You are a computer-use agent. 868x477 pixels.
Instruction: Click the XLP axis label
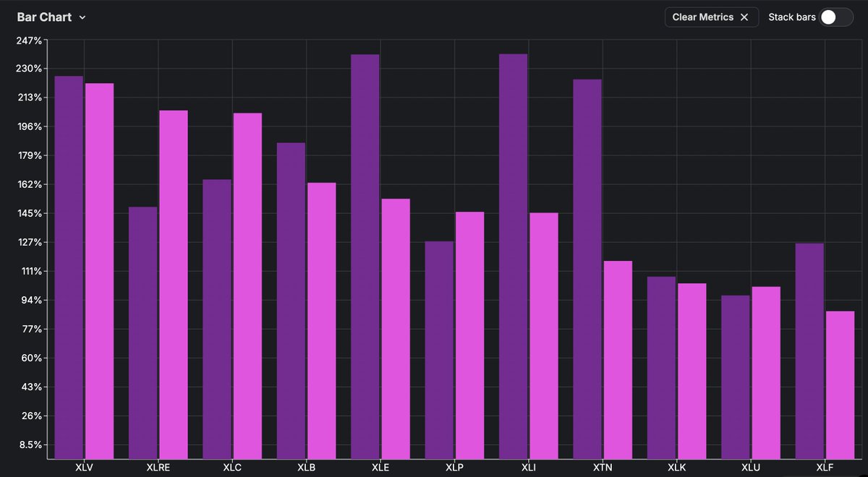click(454, 468)
